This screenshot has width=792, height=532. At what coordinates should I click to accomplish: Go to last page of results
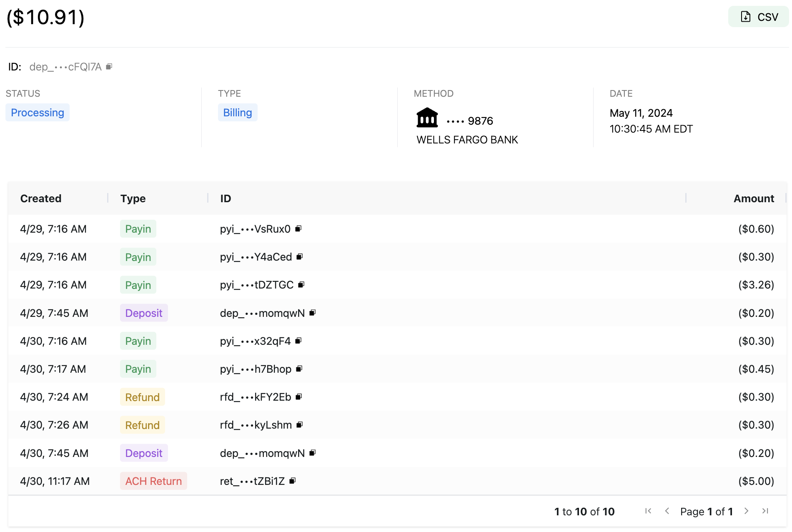(765, 511)
